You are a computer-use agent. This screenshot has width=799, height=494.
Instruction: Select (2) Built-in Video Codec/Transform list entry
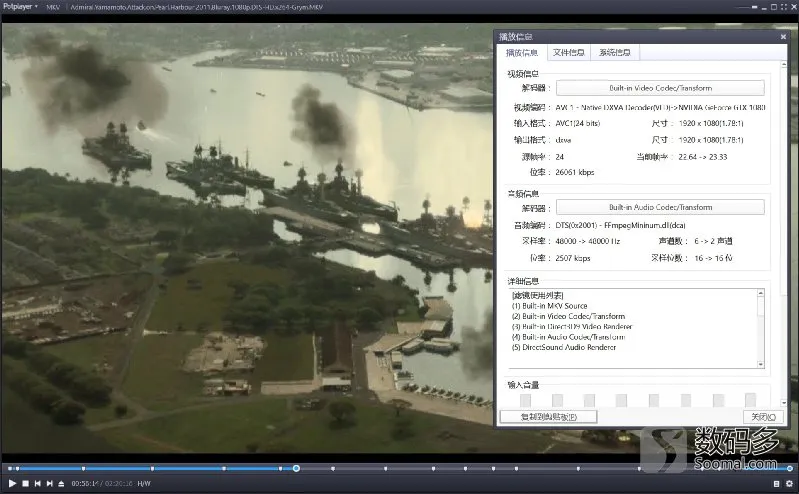coord(568,316)
